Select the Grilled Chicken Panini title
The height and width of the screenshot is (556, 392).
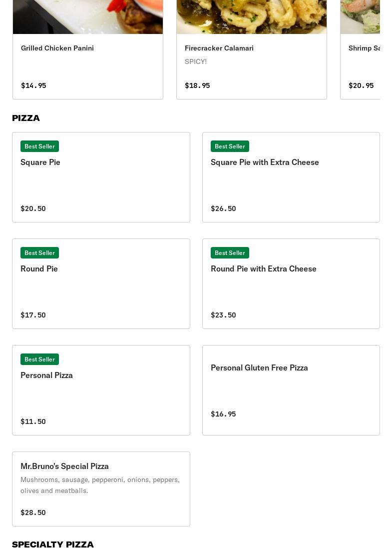click(x=57, y=48)
